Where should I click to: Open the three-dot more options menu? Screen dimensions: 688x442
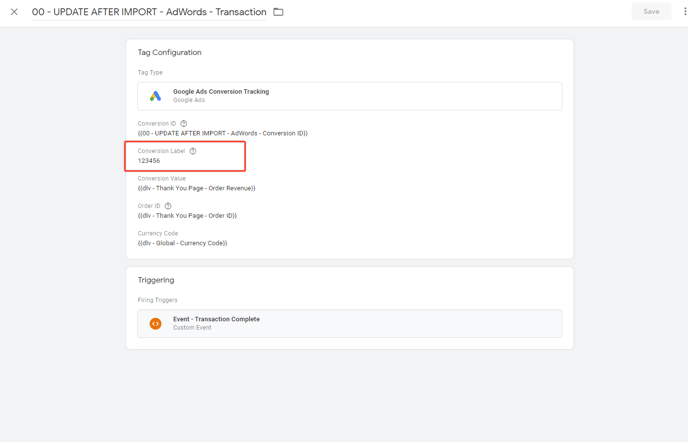click(x=684, y=11)
